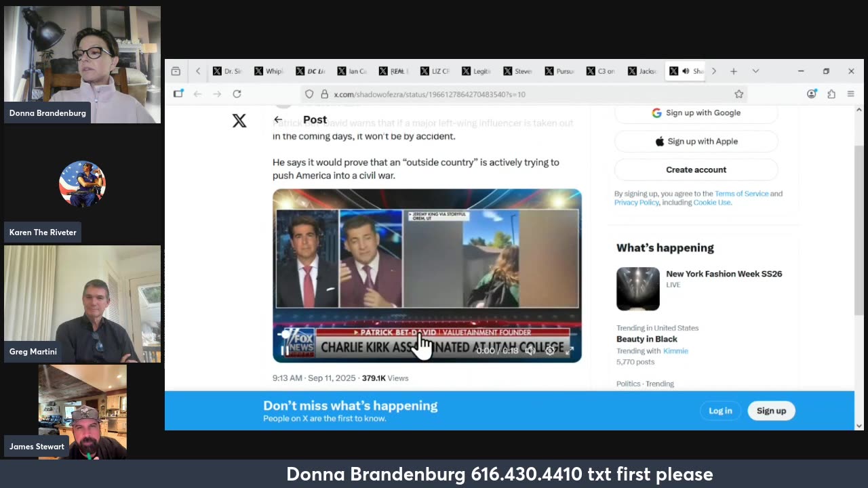This screenshot has height=488, width=868.
Task: Click the video progress scrubber bar
Action: click(427, 334)
